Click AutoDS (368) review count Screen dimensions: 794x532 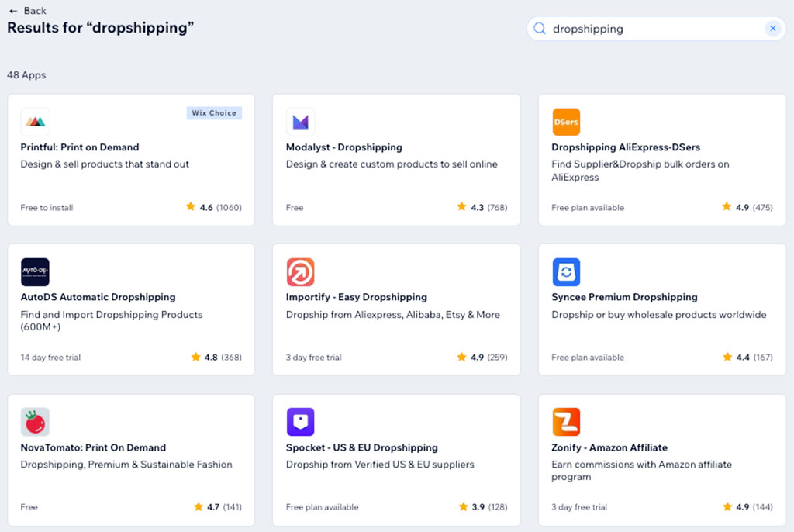[231, 358]
